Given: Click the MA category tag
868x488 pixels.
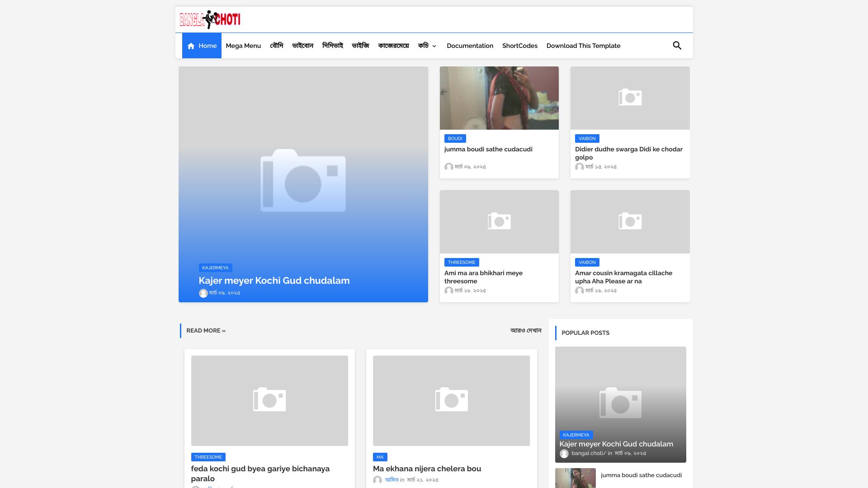Looking at the screenshot, I should tap(380, 457).
